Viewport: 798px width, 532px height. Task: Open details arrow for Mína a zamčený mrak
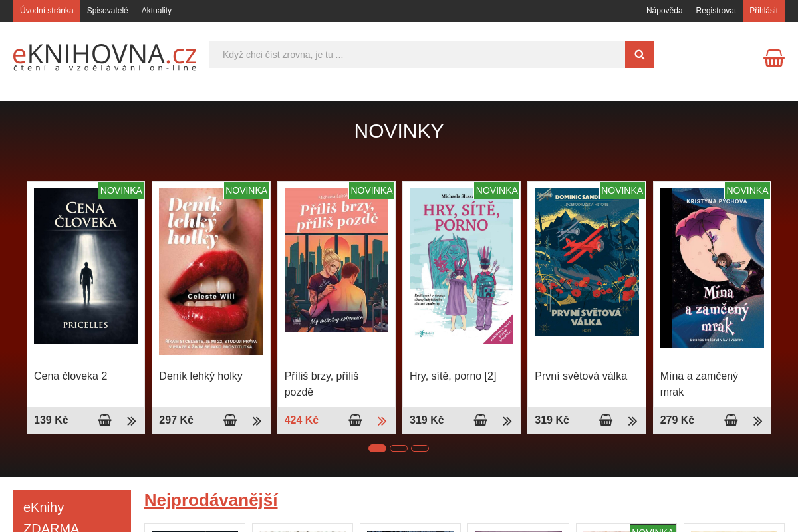758,421
